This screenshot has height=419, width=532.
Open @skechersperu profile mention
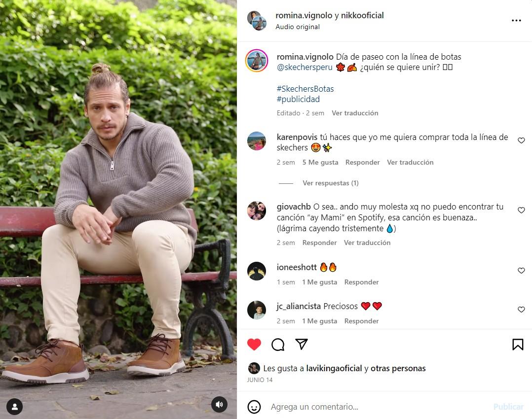pyautogui.click(x=304, y=67)
